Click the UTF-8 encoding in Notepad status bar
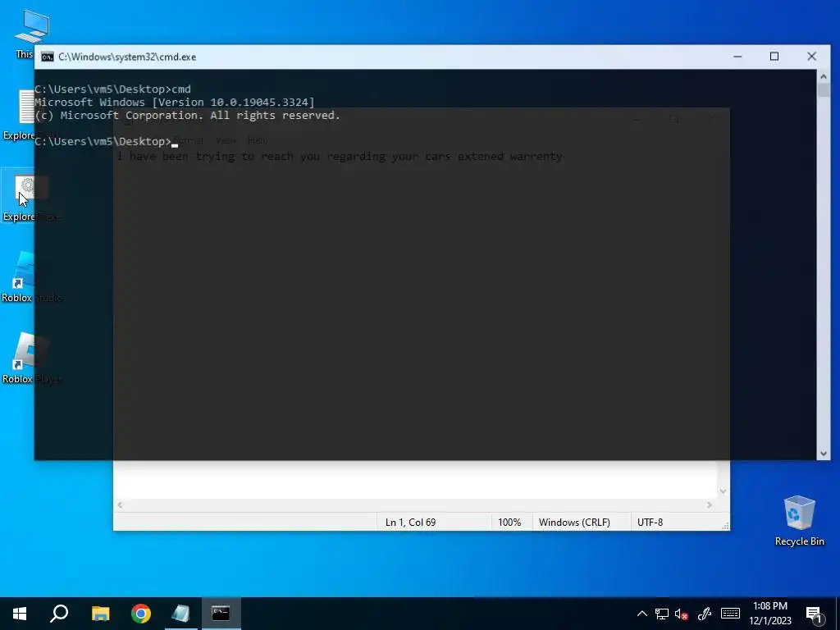Viewport: 840px width, 630px height. 650,523
